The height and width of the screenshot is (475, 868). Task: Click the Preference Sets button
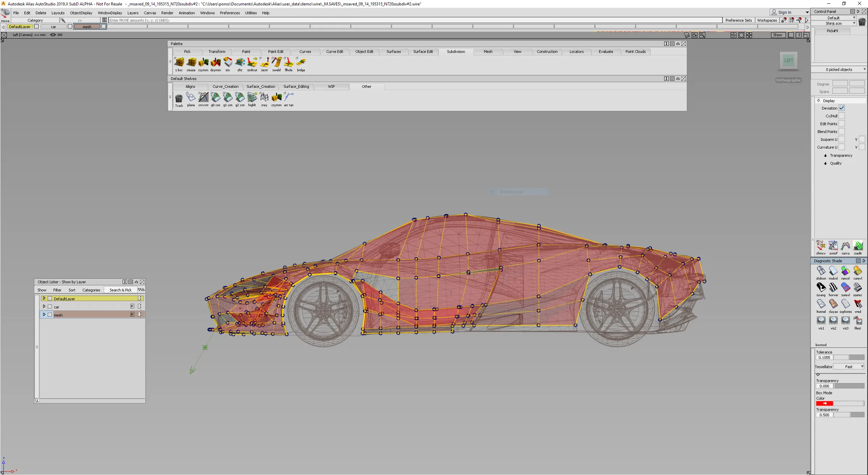coord(739,20)
